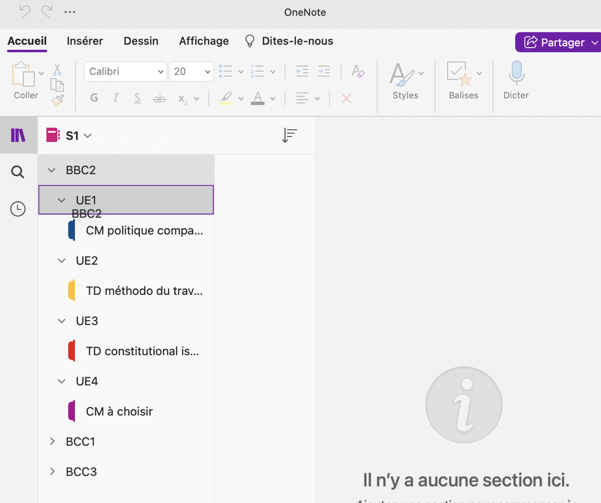Open the Balises tags gallery
601x503 pixels.
pos(459,74)
